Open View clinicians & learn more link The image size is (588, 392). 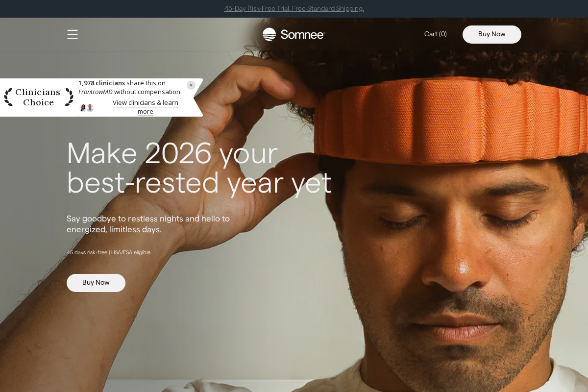point(146,107)
